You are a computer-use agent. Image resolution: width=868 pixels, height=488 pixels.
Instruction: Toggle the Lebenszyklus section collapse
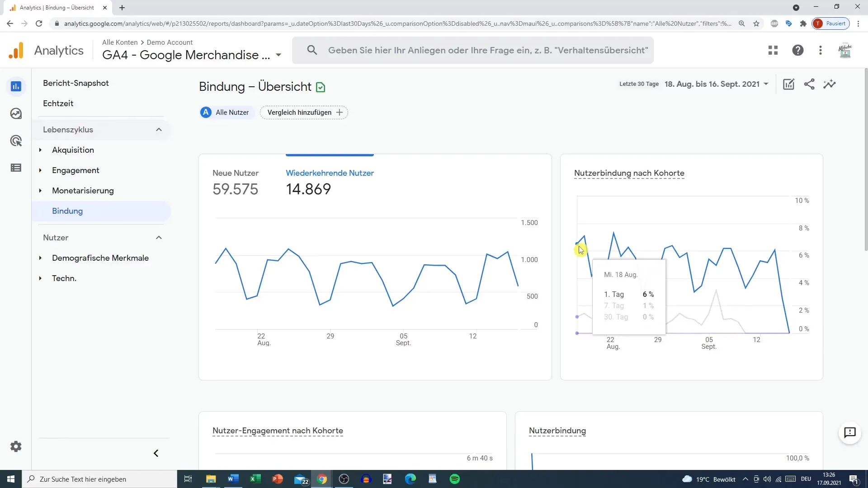click(x=157, y=129)
